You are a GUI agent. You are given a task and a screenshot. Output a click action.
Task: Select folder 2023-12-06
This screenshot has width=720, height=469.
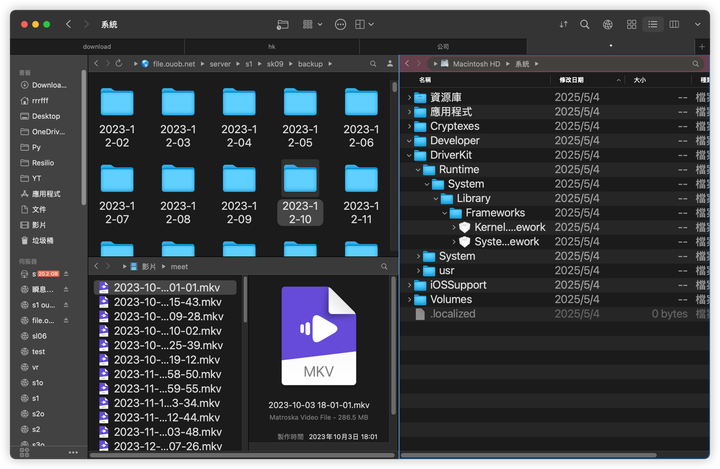click(x=361, y=118)
